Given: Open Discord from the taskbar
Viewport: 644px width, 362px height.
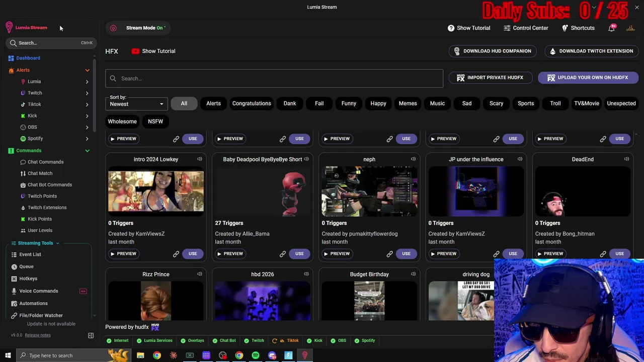Looking at the screenshot, I should (272, 355).
